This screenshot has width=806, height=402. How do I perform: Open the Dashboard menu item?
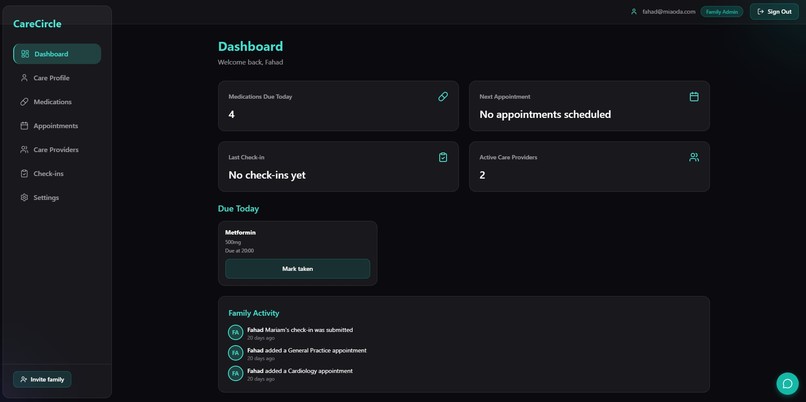57,54
